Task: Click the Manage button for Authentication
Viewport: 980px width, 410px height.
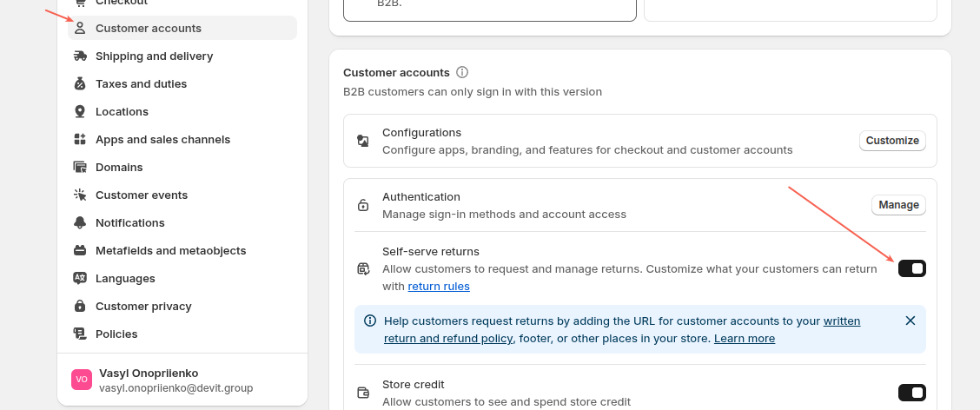Action: (x=898, y=205)
